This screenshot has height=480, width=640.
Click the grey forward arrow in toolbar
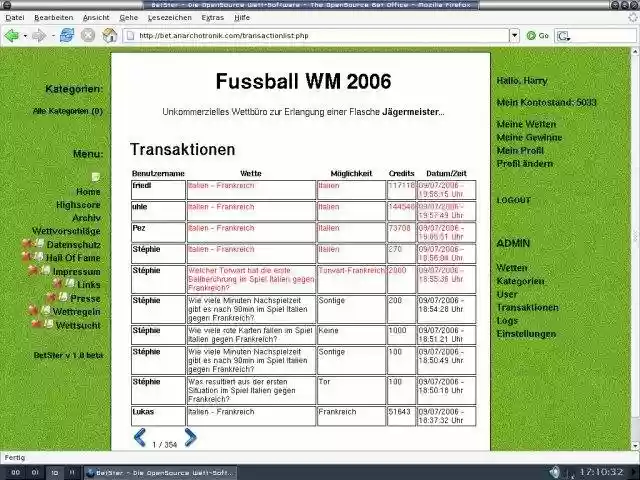pyautogui.click(x=39, y=36)
